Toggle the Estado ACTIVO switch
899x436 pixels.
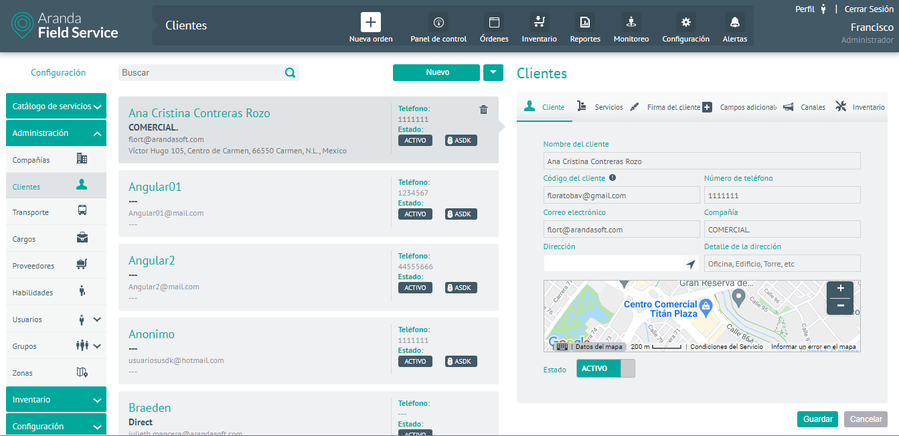pyautogui.click(x=606, y=369)
